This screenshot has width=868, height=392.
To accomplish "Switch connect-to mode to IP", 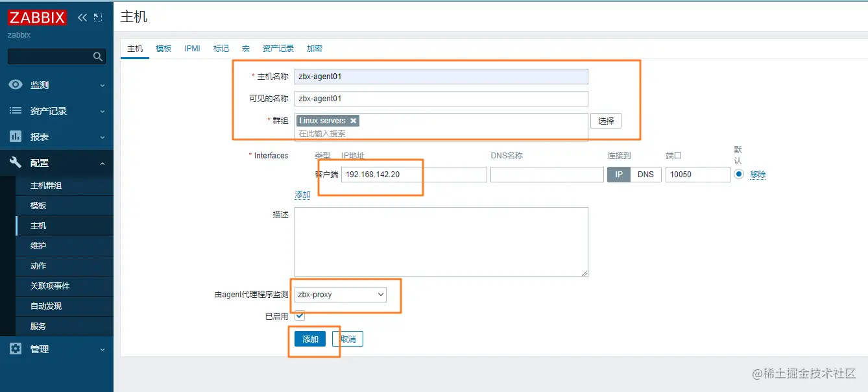I will (619, 175).
